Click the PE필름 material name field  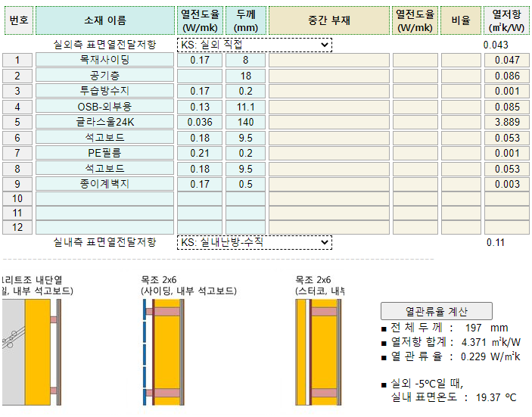[x=104, y=153]
